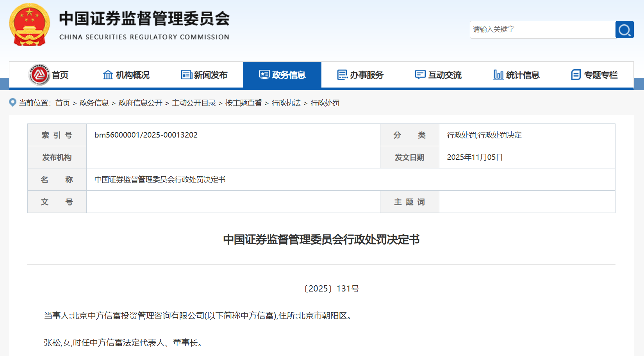
Task: Click the monitor icon for 政务信息
Action: coord(264,75)
